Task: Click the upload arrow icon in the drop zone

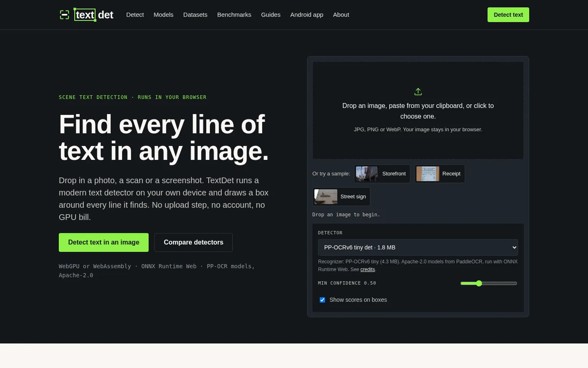Action: coord(418,92)
